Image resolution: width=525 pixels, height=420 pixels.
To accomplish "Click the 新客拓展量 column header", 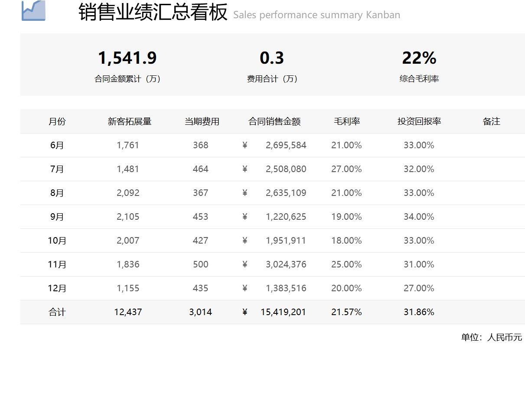I will pyautogui.click(x=130, y=122).
